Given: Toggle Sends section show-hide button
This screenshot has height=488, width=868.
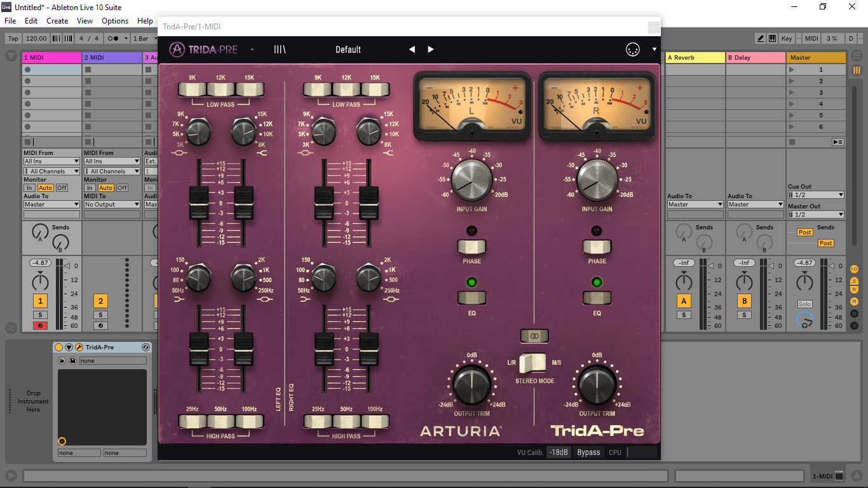Looking at the screenshot, I should click(854, 280).
